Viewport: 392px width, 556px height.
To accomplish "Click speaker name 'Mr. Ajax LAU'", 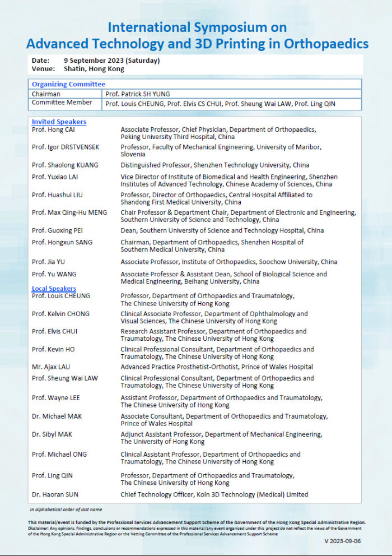I will [51, 367].
